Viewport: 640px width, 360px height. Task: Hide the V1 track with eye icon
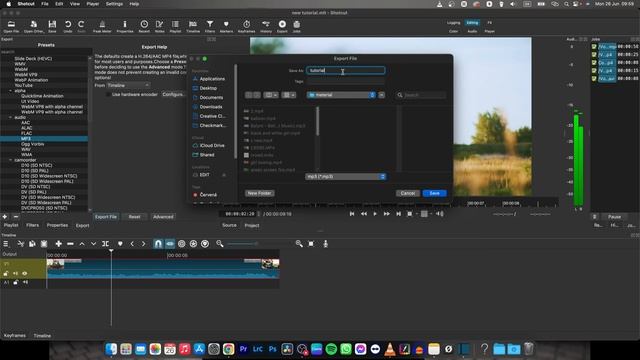click(x=25, y=273)
